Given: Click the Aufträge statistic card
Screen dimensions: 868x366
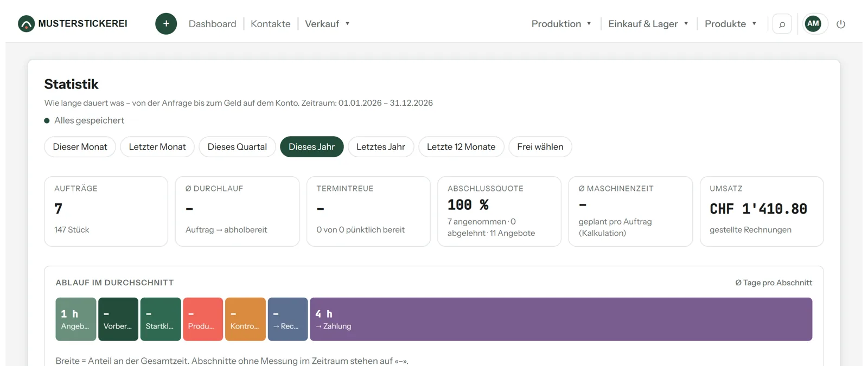Looking at the screenshot, I should tap(106, 211).
